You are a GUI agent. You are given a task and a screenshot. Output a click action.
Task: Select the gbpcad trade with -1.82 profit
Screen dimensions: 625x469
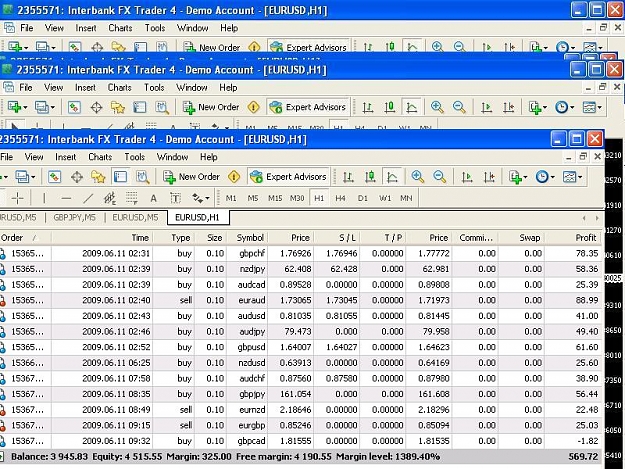[x=301, y=441]
